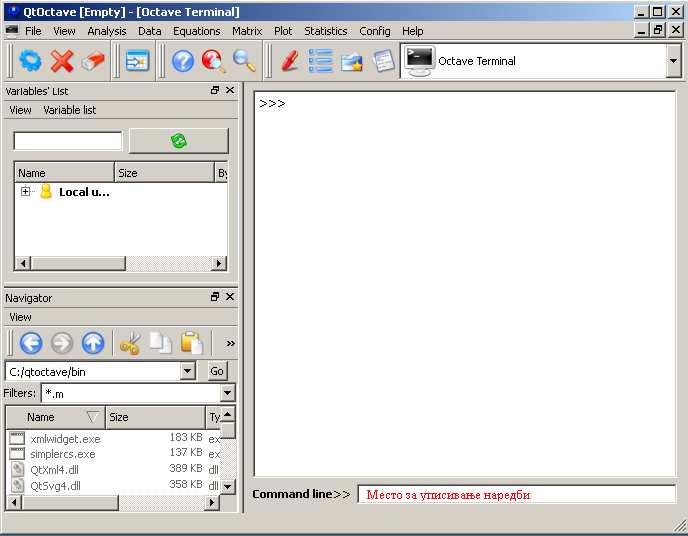
Task: Open the View menu in menu bar
Action: pos(64,31)
